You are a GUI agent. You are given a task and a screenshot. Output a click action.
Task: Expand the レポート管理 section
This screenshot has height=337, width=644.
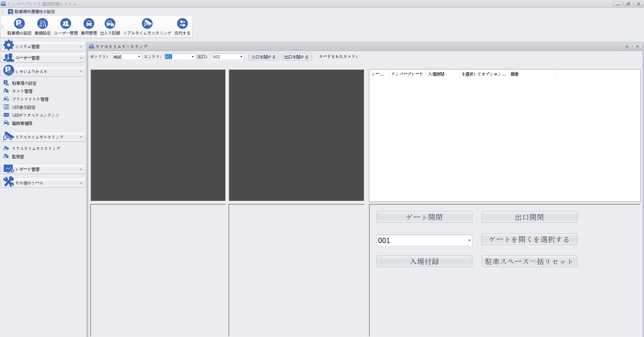tap(43, 169)
